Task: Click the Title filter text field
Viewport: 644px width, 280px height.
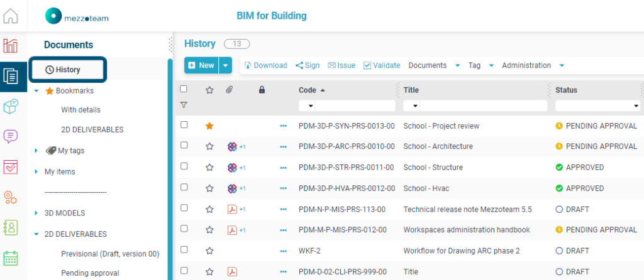Action: point(484,105)
